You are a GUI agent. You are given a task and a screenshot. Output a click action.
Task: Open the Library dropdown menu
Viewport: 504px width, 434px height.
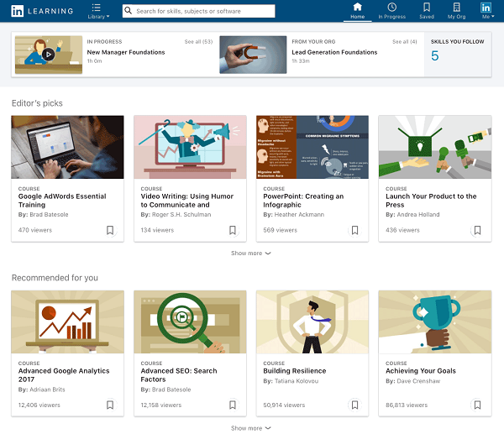[98, 11]
